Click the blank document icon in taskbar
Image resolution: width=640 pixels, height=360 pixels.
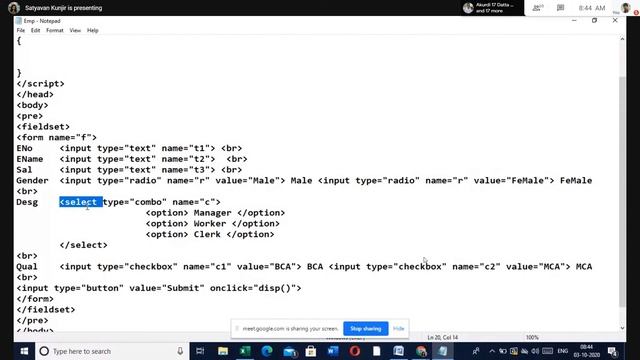tap(376, 351)
